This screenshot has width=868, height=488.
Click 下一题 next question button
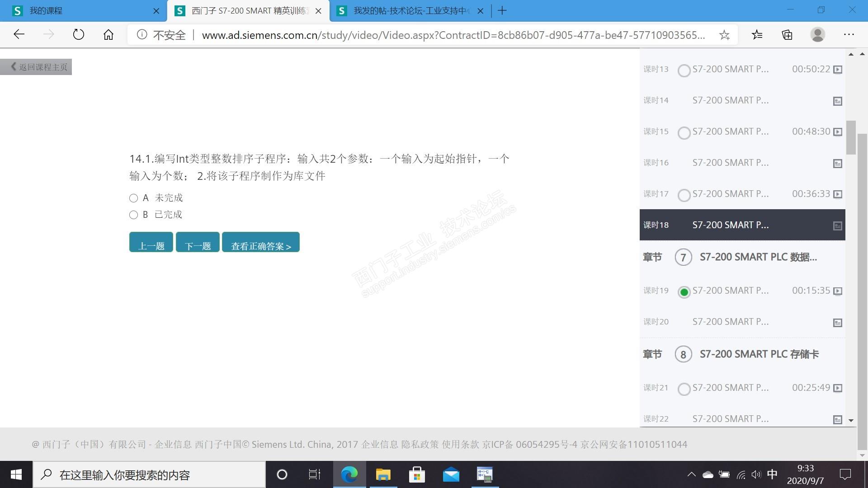198,243
